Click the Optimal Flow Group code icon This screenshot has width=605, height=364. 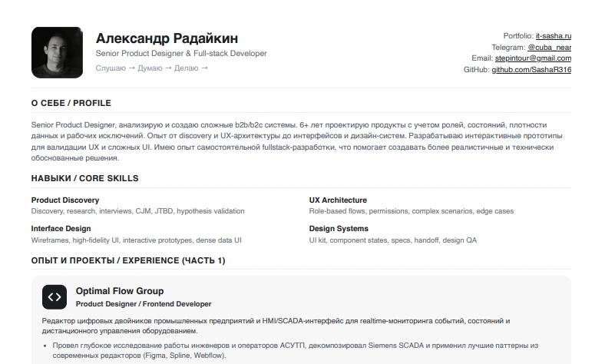pos(55,297)
